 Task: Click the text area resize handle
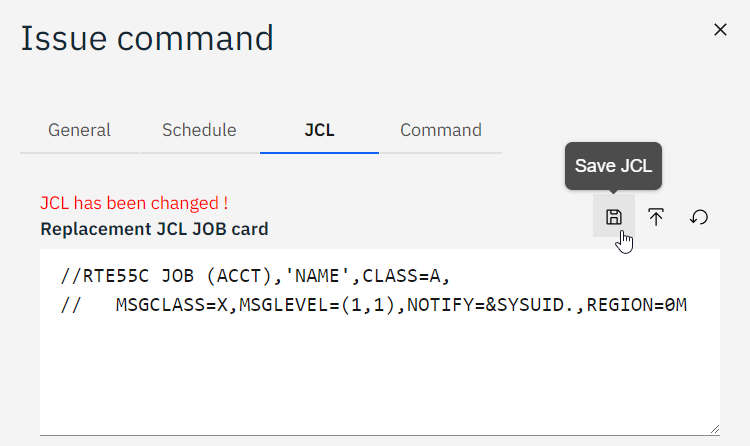point(714,428)
